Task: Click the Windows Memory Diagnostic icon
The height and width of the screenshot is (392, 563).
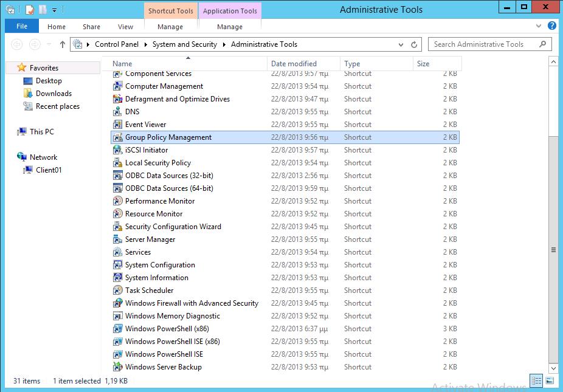Action: click(117, 316)
